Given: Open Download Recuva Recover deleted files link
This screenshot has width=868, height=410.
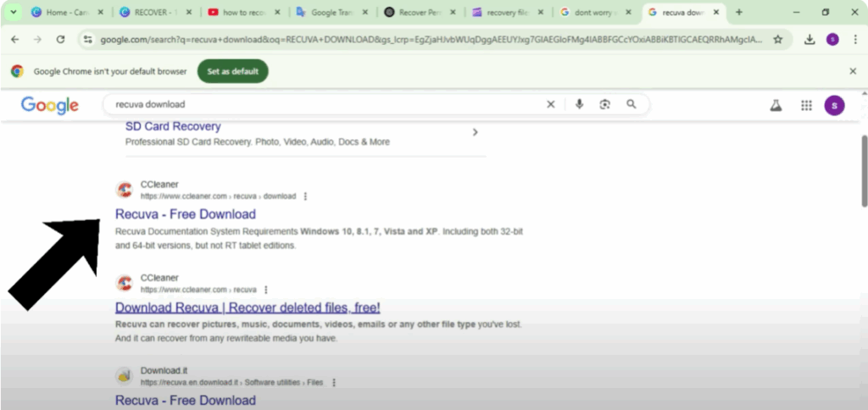Looking at the screenshot, I should pyautogui.click(x=248, y=307).
